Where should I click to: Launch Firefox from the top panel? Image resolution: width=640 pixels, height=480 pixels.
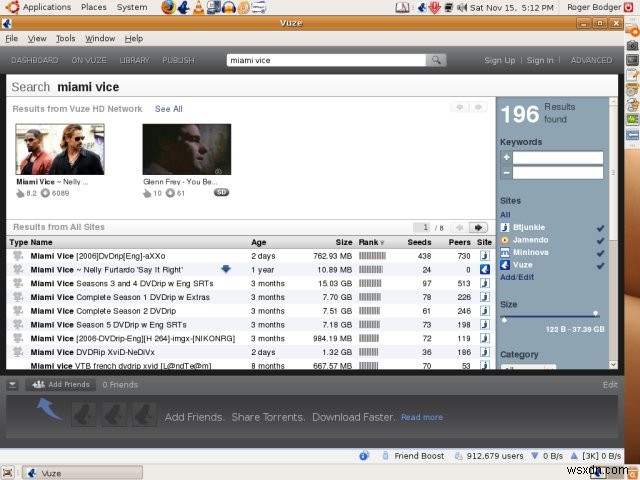point(168,7)
